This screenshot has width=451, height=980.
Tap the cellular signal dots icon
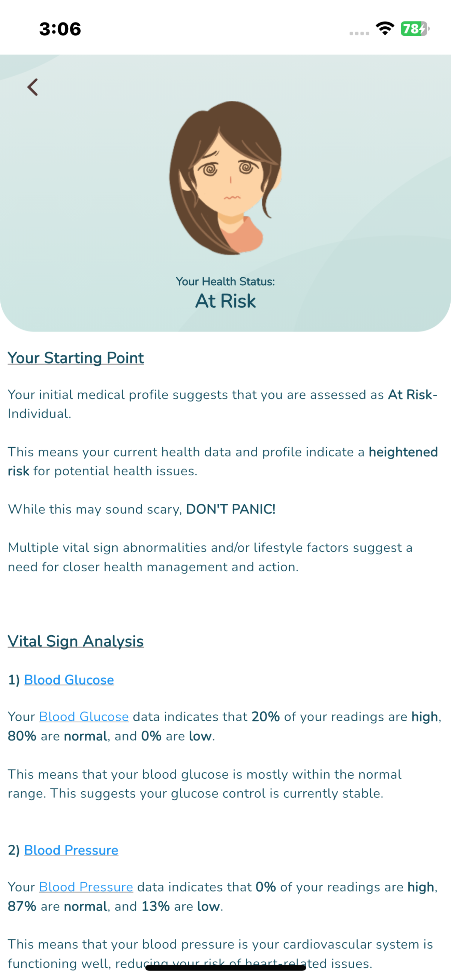[x=359, y=33]
